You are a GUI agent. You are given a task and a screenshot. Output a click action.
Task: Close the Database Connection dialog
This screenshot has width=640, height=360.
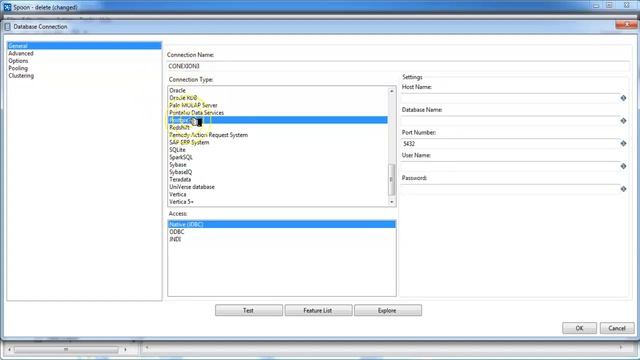point(626,25)
